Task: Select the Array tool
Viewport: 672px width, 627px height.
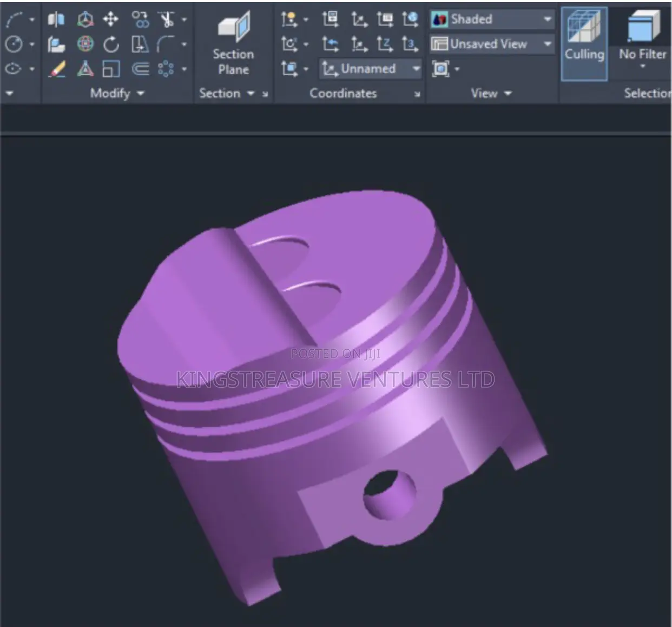Action: pos(166,69)
